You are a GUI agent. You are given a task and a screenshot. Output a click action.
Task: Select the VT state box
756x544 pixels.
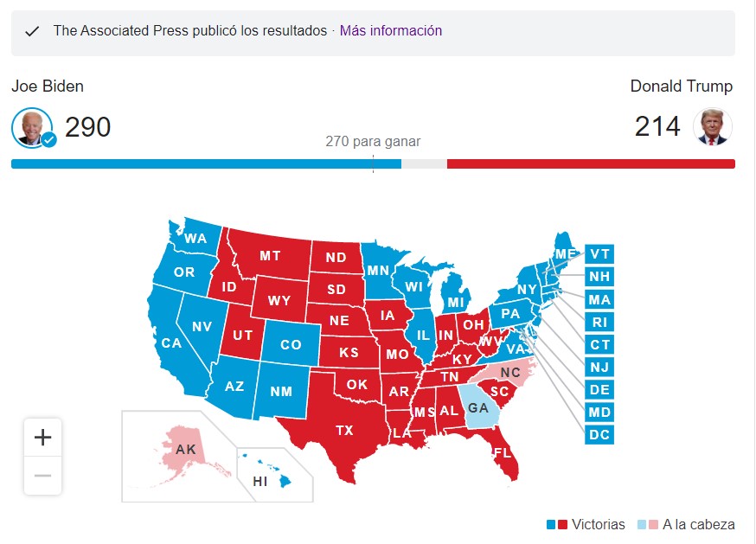(599, 254)
